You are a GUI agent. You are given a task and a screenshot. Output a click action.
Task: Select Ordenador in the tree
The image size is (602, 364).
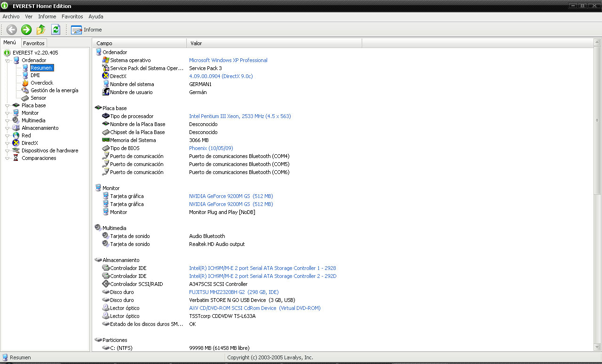[34, 60]
